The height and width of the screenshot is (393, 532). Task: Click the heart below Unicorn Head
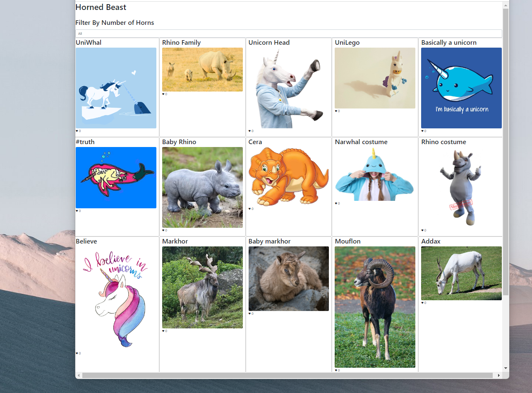(x=250, y=131)
